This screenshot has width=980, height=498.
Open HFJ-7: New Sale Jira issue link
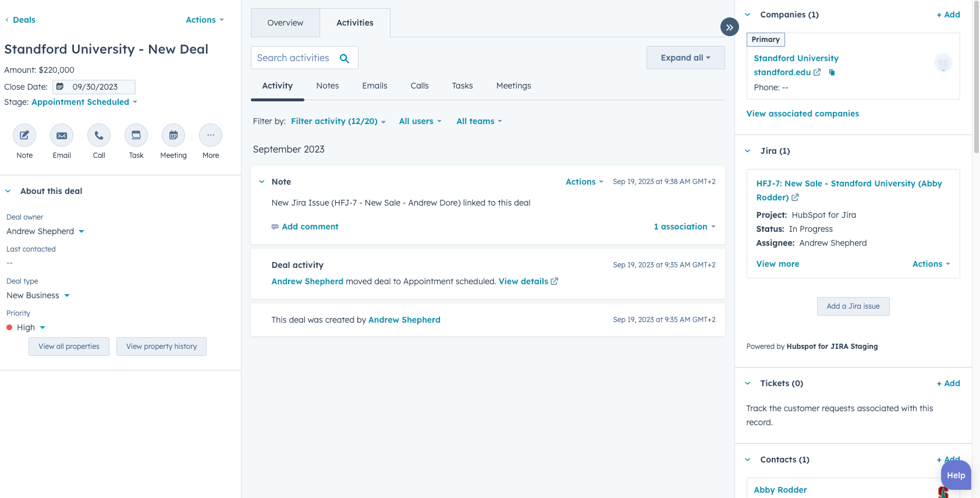click(x=849, y=190)
